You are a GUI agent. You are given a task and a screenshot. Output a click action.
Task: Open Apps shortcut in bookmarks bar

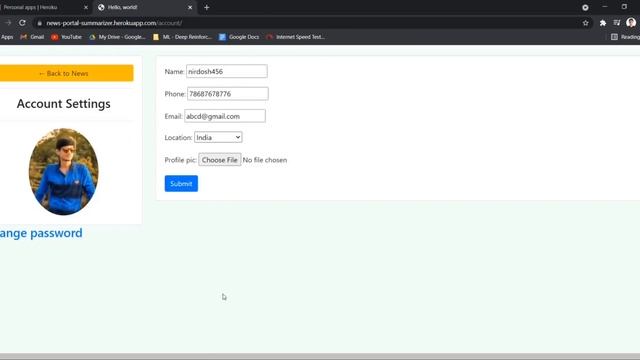pyautogui.click(x=7, y=37)
